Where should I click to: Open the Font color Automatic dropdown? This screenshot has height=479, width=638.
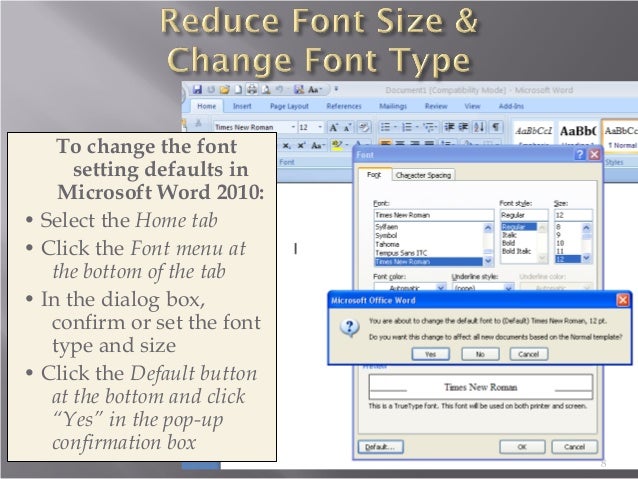point(441,287)
